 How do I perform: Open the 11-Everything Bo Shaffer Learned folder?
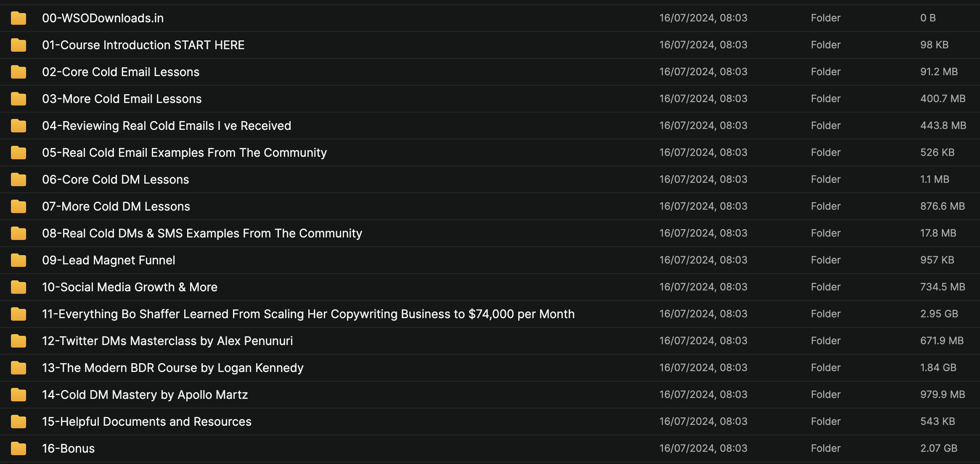[x=308, y=314]
